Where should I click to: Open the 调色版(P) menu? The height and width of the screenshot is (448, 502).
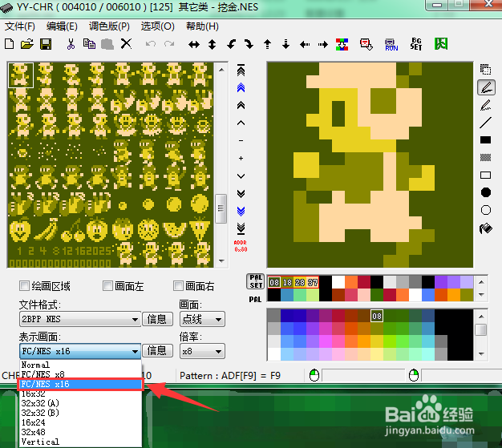click(x=109, y=26)
